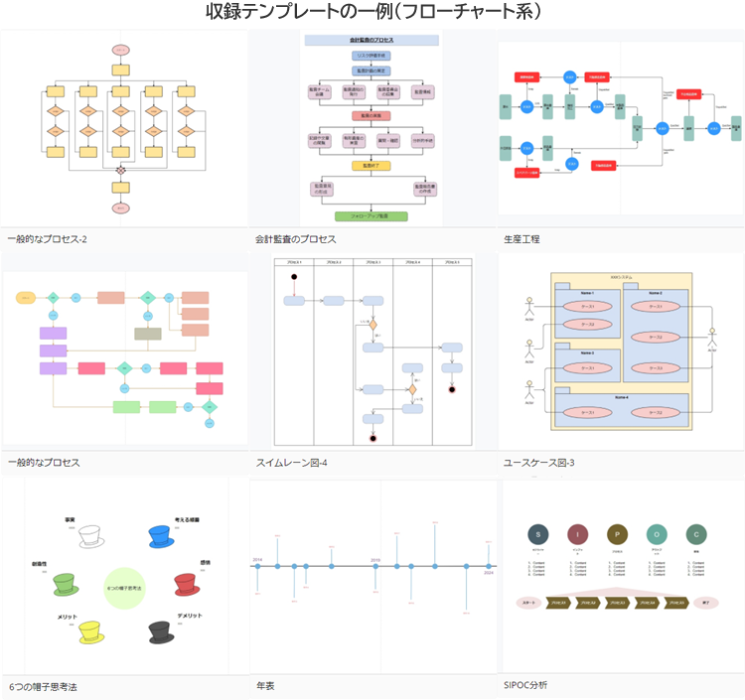Image resolution: width=745 pixels, height=700 pixels.
Task: Click the black hat in six hats diagram
Action: [162, 631]
